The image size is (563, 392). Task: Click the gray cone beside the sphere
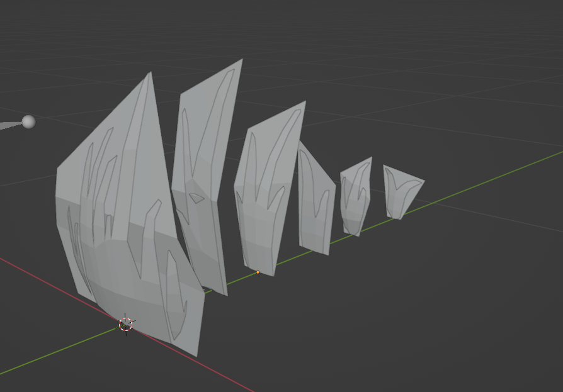tap(9, 125)
